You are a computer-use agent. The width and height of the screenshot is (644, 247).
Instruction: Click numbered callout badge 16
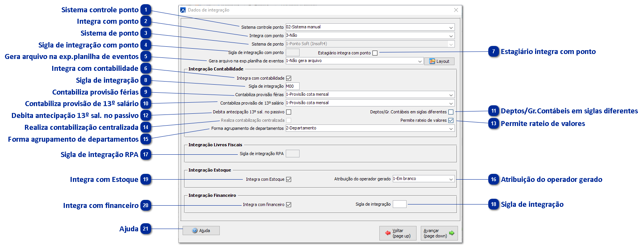[x=494, y=180]
